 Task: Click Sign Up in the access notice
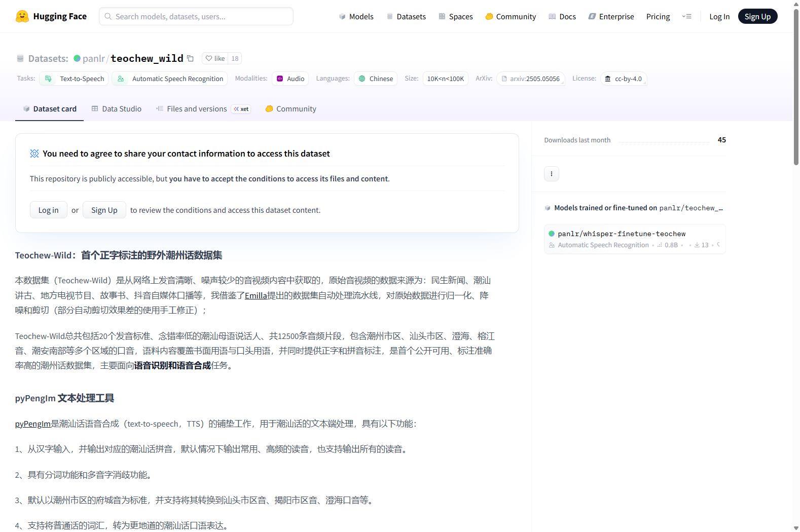coord(104,210)
